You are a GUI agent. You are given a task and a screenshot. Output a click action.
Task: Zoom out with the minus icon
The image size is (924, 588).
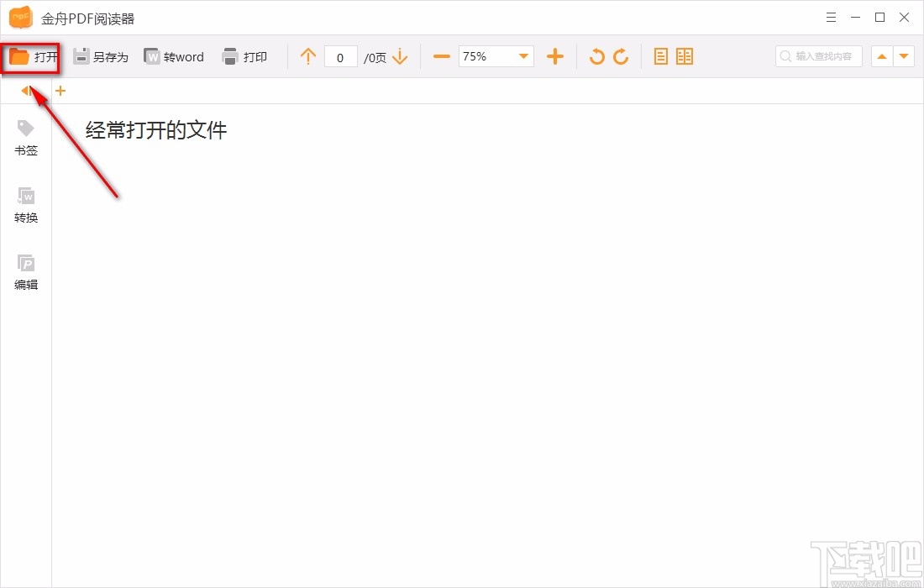coord(440,56)
